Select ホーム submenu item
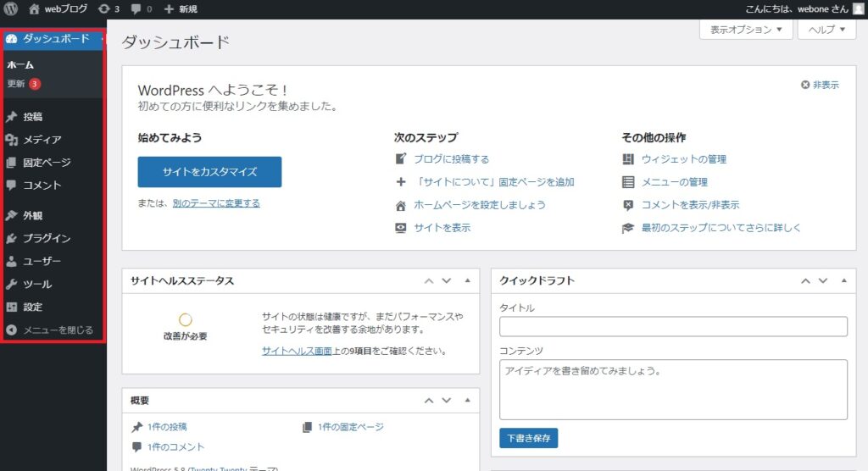The width and height of the screenshot is (868, 471). click(20, 64)
